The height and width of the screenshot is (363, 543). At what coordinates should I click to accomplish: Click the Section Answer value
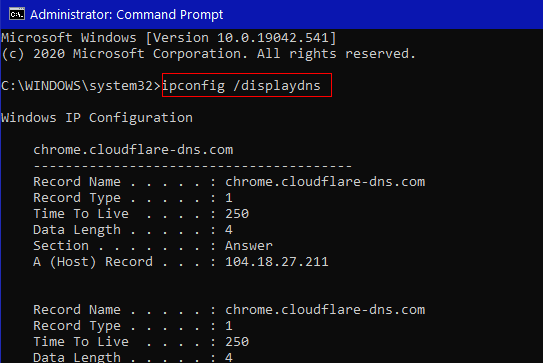pos(249,246)
